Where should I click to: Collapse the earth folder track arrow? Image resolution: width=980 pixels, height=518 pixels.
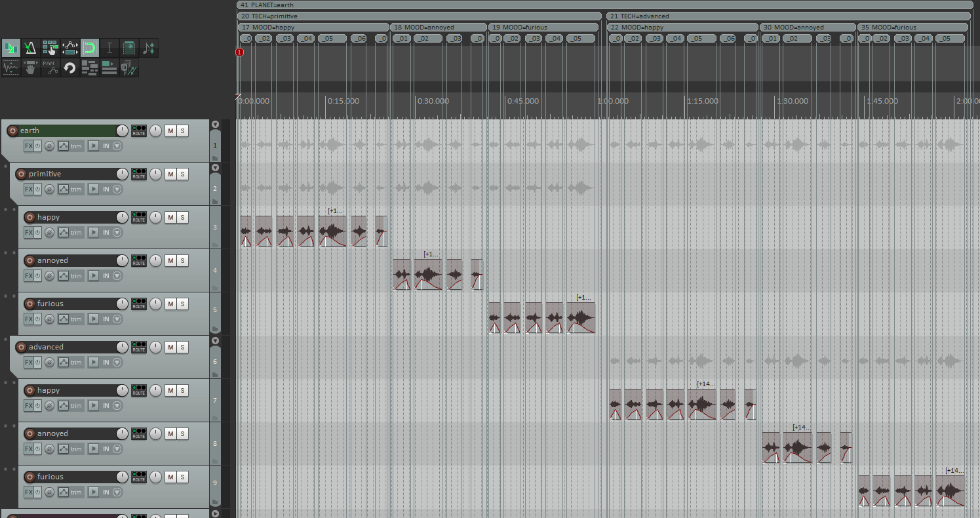pyautogui.click(x=215, y=125)
